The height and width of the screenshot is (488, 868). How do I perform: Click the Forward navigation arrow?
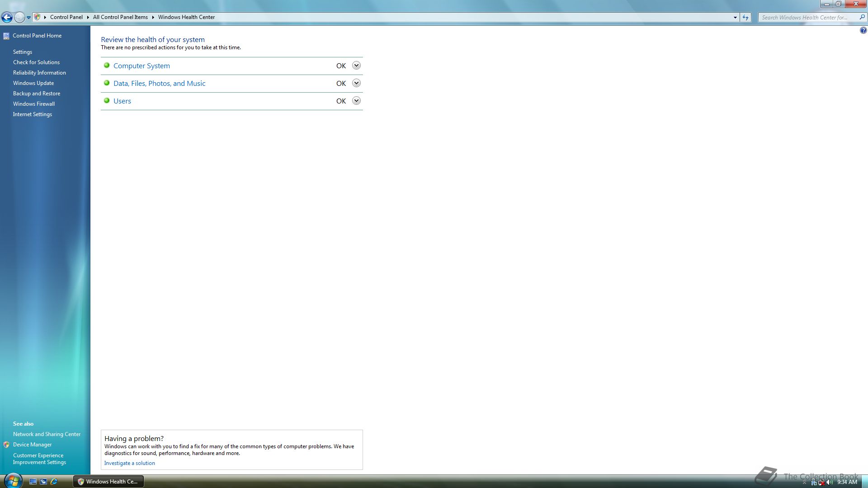coord(19,17)
